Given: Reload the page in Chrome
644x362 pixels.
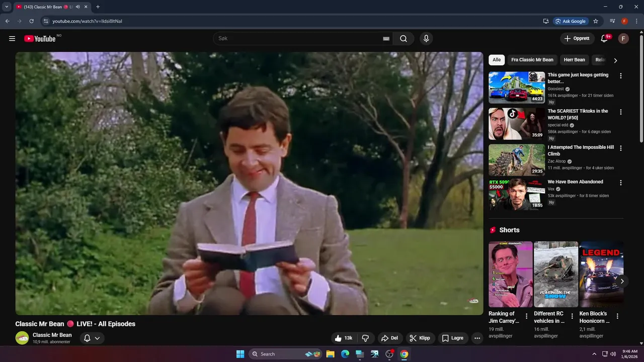Looking at the screenshot, I should (31, 21).
